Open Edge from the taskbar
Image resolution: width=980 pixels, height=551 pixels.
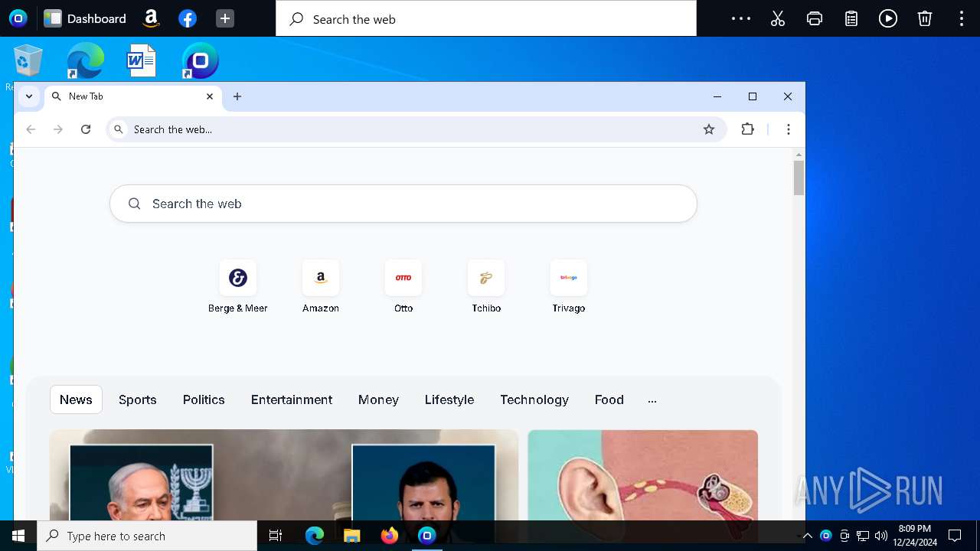(315, 536)
